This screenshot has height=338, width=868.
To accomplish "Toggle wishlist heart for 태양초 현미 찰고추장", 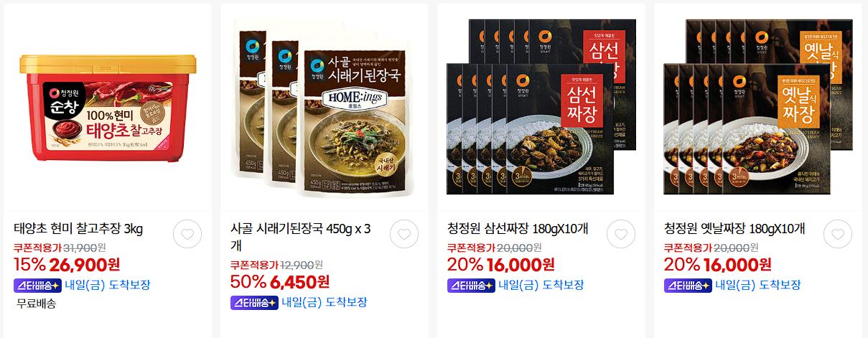I will pos(187,234).
